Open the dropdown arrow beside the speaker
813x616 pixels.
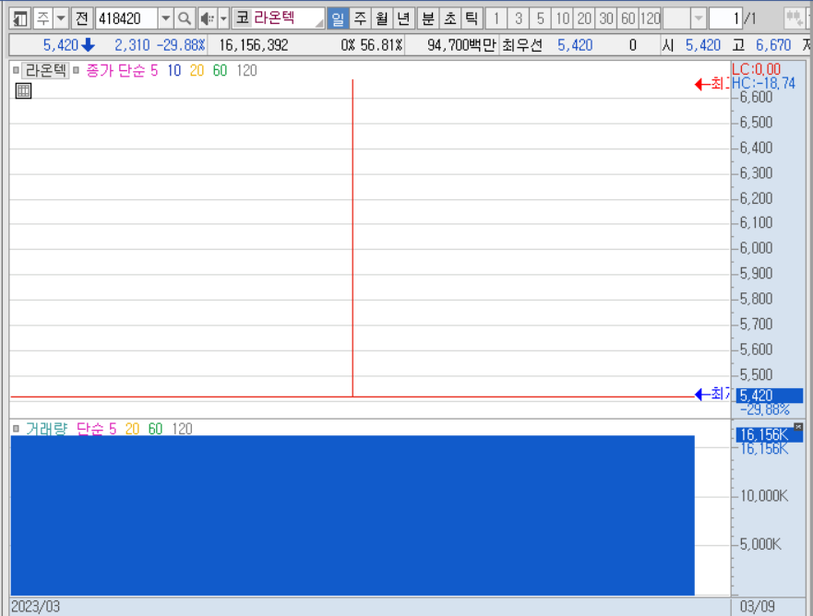coord(223,19)
